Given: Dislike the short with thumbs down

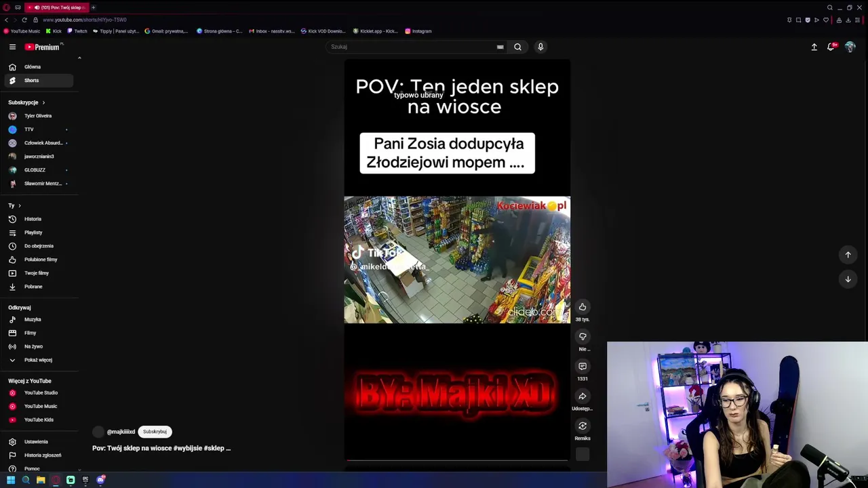Looking at the screenshot, I should tap(583, 337).
